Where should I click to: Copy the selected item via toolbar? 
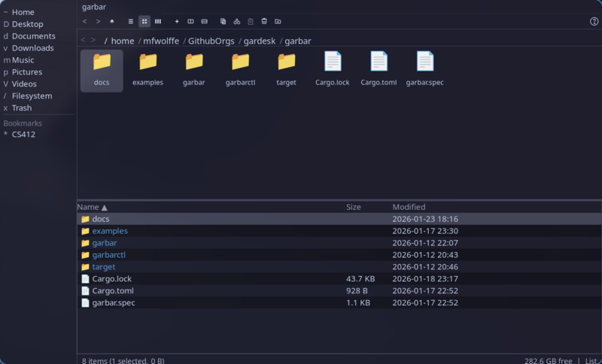tap(223, 22)
